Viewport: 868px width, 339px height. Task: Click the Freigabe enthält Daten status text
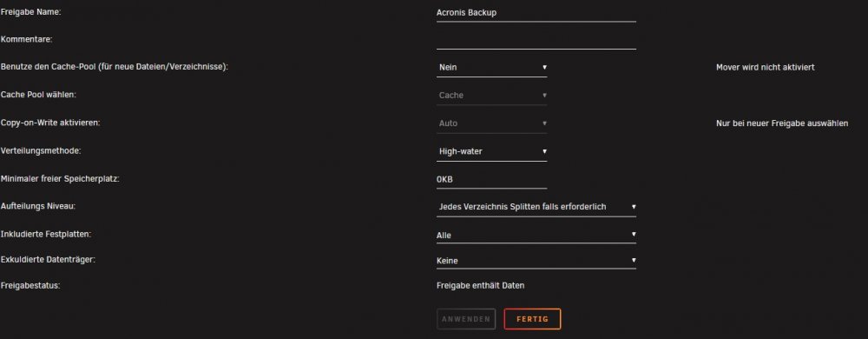pyautogui.click(x=481, y=286)
